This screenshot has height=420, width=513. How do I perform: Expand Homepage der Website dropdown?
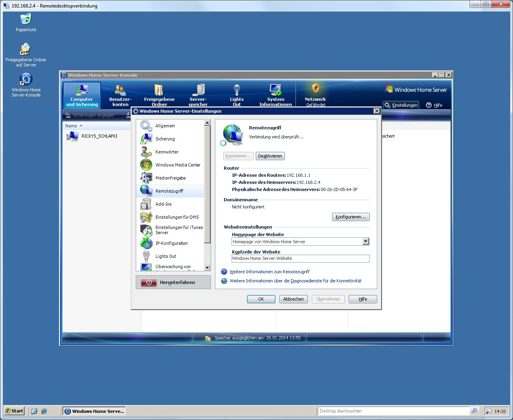click(366, 242)
